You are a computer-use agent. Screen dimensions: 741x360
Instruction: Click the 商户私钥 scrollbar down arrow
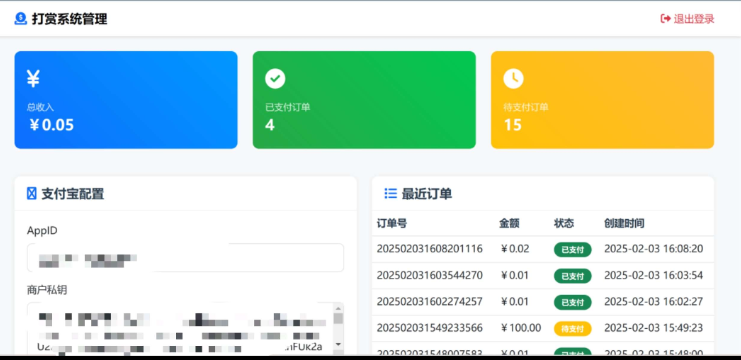(x=338, y=344)
